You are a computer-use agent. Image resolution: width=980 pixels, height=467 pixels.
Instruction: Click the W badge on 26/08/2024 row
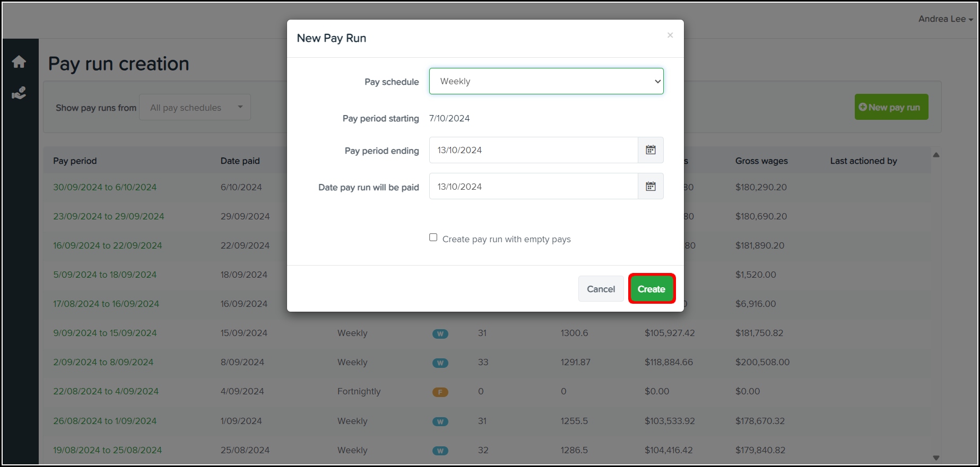pos(440,422)
